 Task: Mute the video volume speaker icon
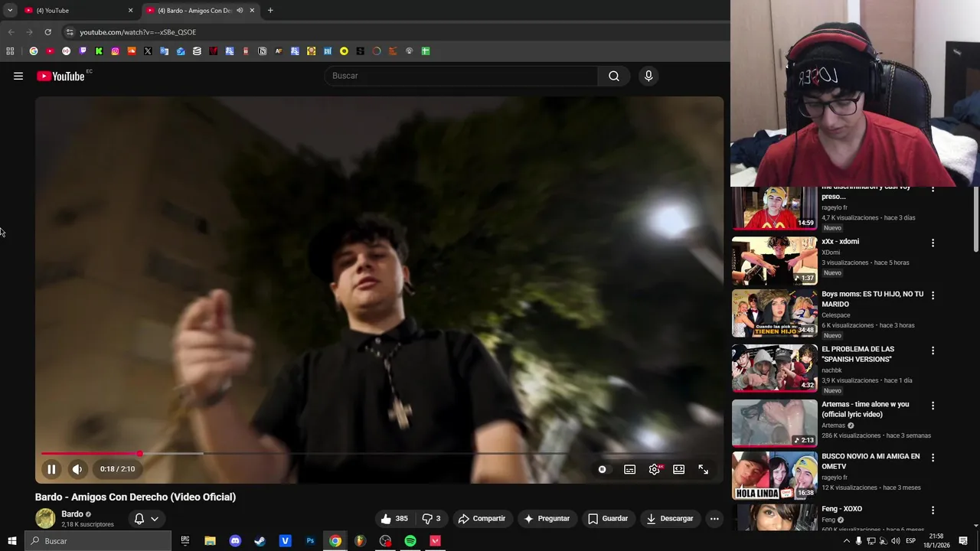pos(77,469)
